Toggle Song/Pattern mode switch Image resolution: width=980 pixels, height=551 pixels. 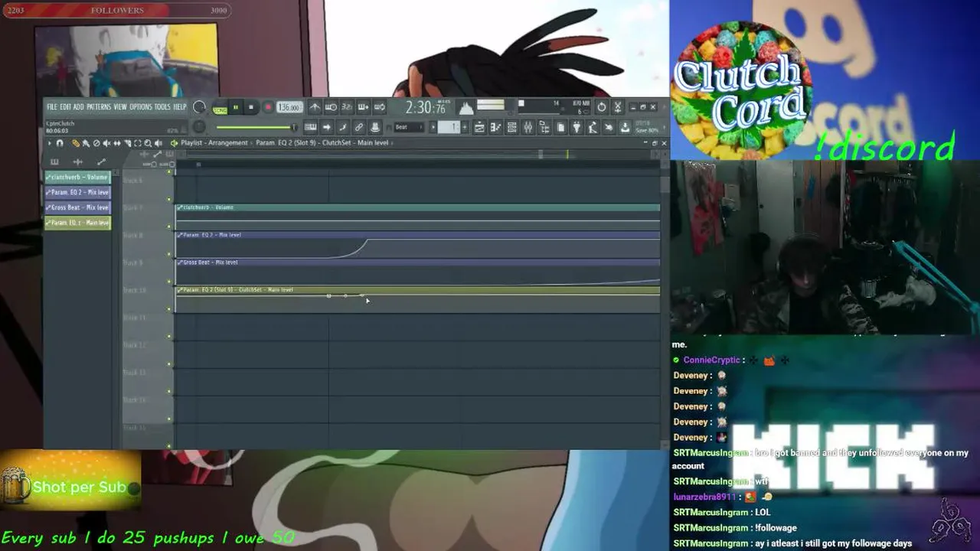(220, 108)
